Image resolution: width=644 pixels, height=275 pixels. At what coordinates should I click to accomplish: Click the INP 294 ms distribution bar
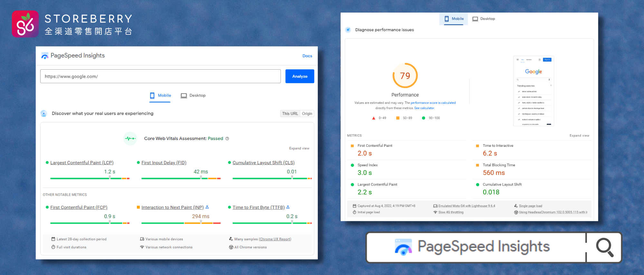click(x=181, y=223)
